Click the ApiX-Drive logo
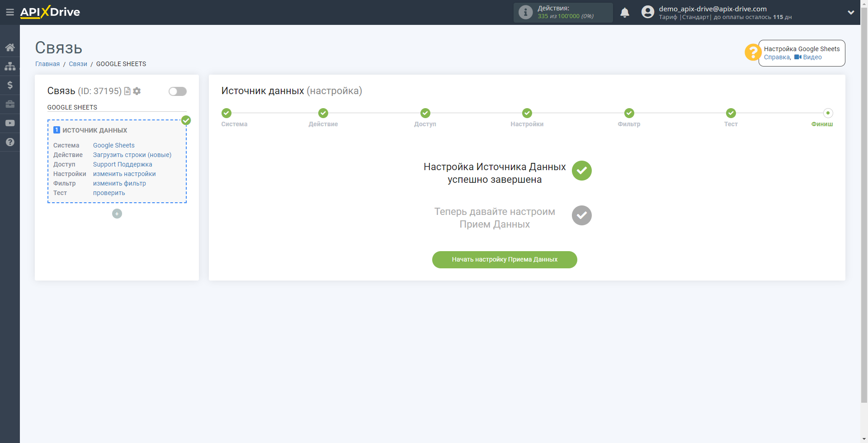Image resolution: width=868 pixels, height=443 pixels. coord(50,12)
